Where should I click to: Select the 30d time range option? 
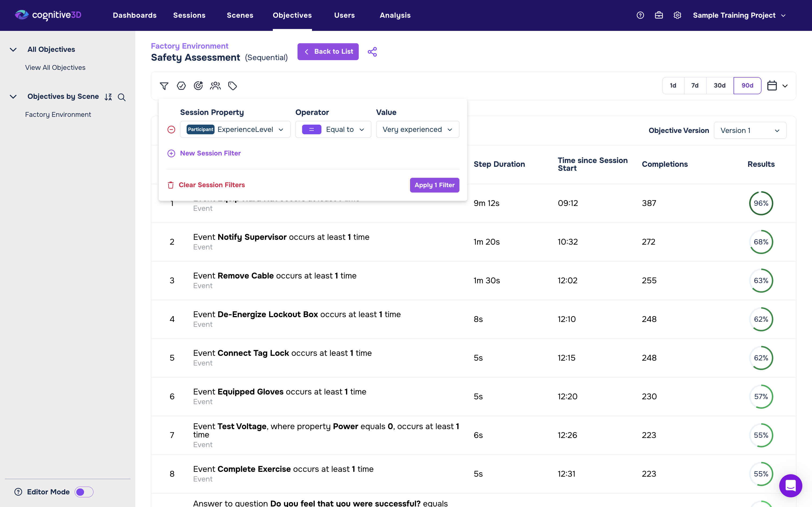(719, 85)
